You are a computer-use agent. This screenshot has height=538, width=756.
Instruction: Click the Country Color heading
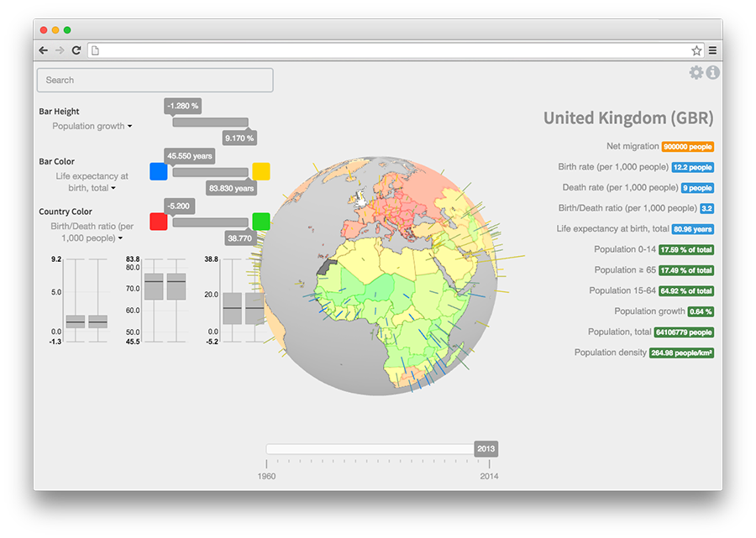[x=66, y=212]
